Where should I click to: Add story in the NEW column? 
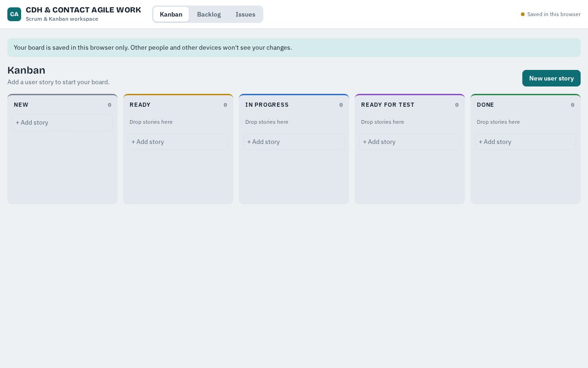pos(62,122)
